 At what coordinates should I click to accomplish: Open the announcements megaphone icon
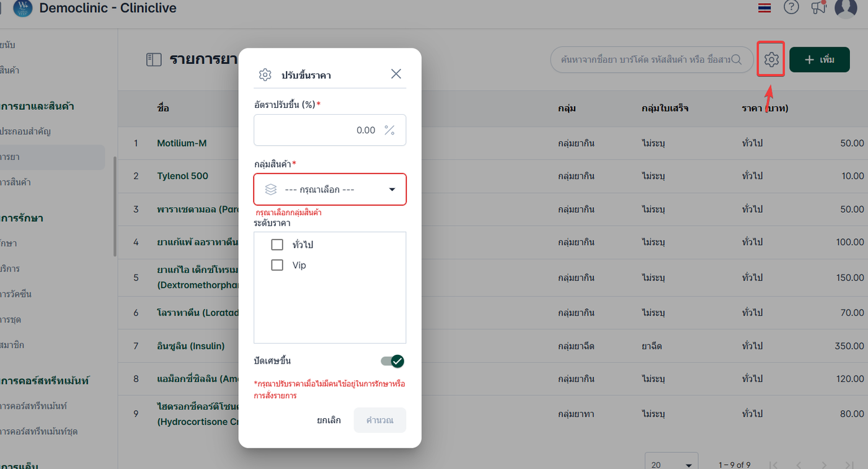[x=818, y=7]
